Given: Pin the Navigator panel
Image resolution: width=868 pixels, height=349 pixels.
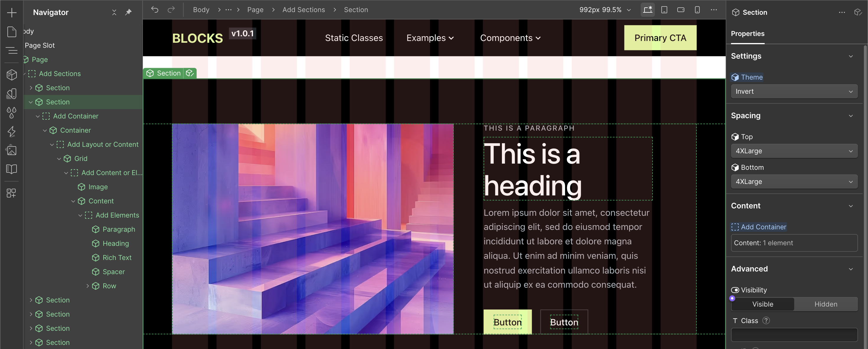Looking at the screenshot, I should tap(128, 12).
